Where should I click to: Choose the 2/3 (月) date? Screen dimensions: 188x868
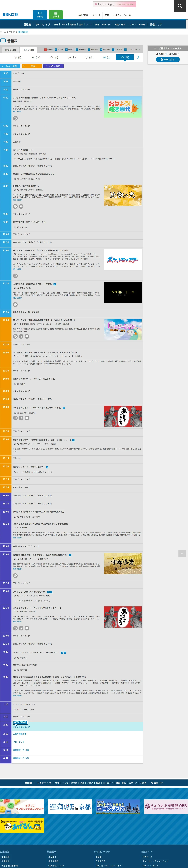[18, 58]
